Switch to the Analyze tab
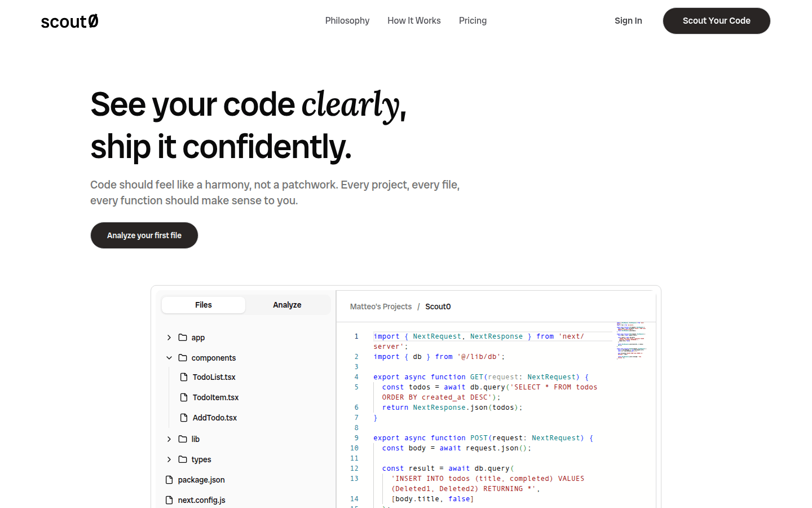This screenshot has width=812, height=508. pos(287,305)
